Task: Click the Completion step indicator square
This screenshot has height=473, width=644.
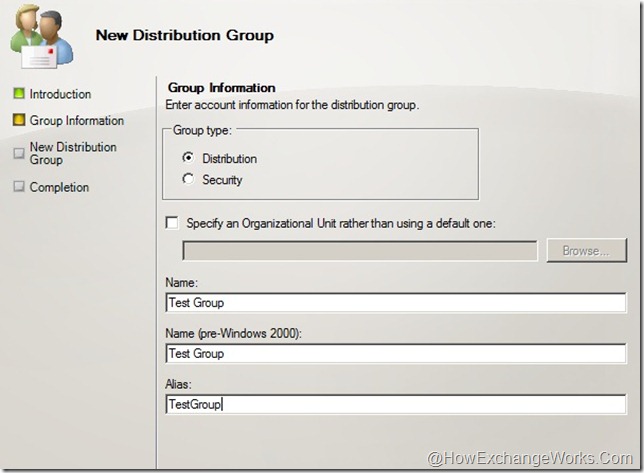Action: 19,186
